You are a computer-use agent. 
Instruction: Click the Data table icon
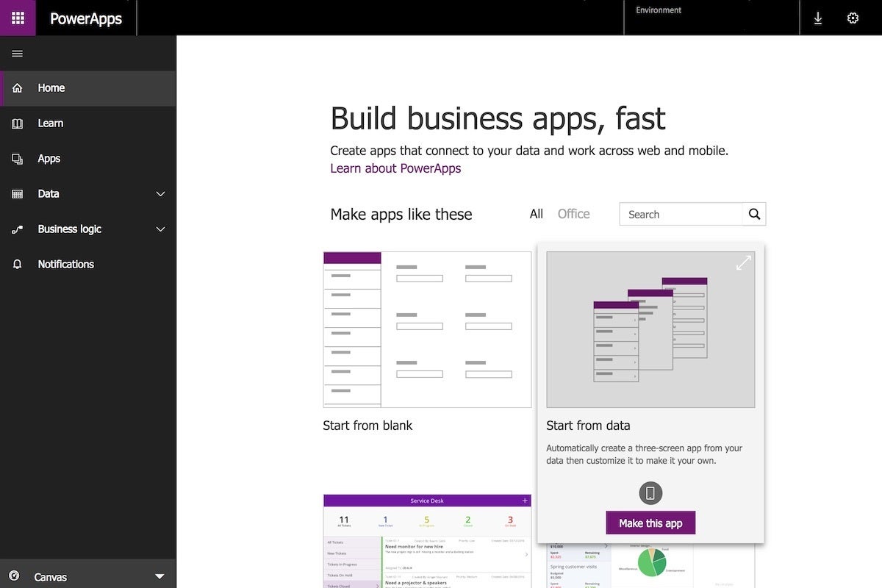pyautogui.click(x=18, y=194)
